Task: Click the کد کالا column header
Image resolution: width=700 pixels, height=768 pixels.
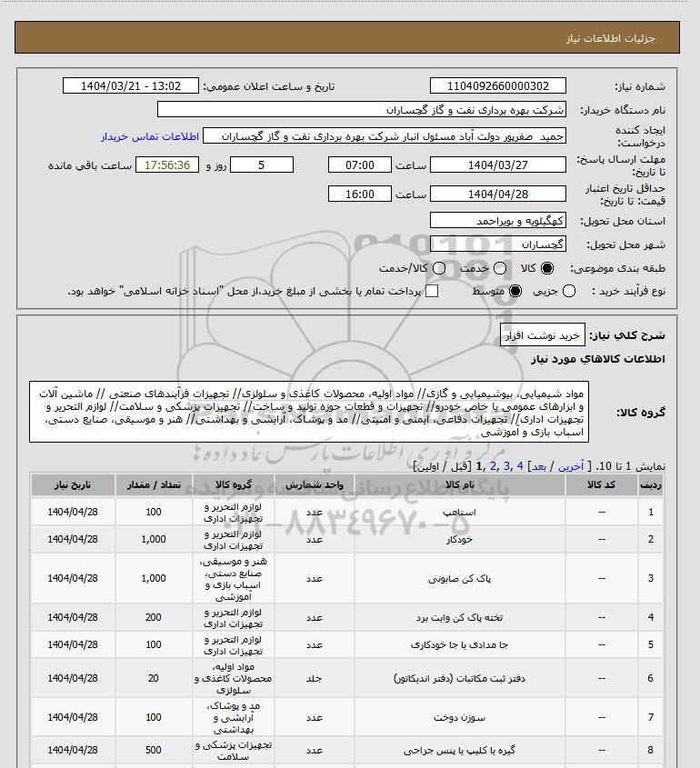Action: point(602,485)
